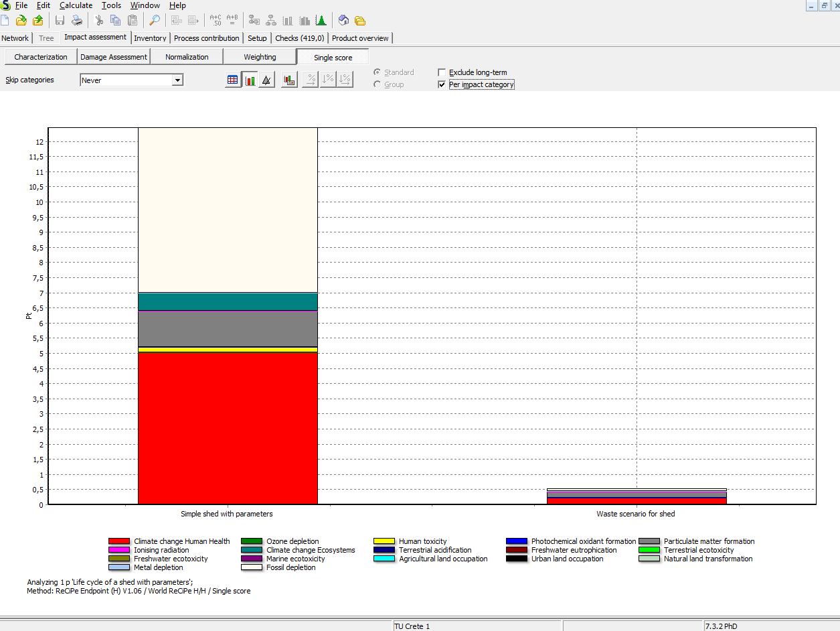
Task: Click the Climate change Human Health legend swatch
Action: (119, 541)
